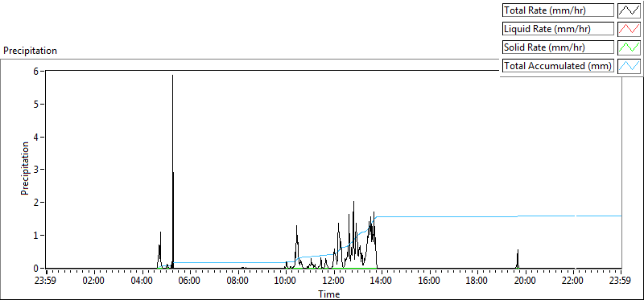Click the 23:59 start label on time axis
The image size is (644, 300).
coord(47,282)
